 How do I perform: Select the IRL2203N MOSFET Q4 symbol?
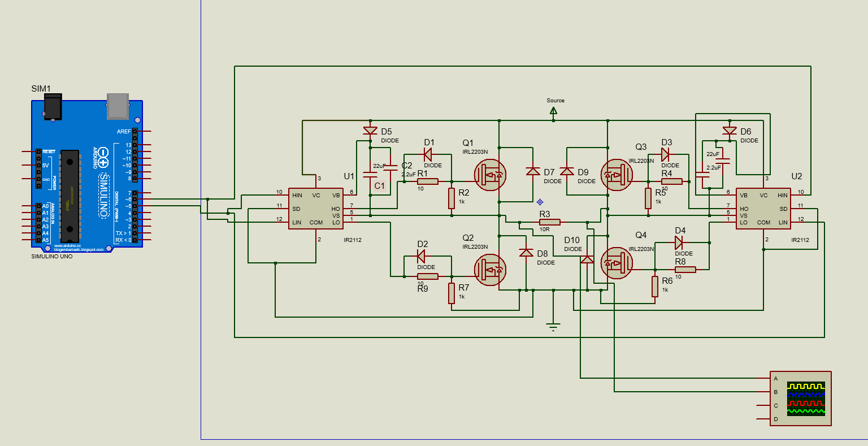(x=615, y=262)
